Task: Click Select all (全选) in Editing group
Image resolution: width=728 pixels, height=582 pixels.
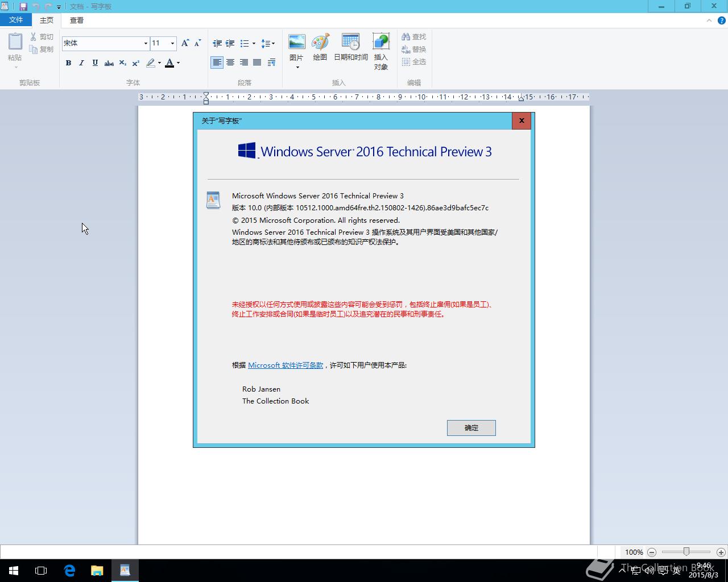Action: tap(413, 62)
